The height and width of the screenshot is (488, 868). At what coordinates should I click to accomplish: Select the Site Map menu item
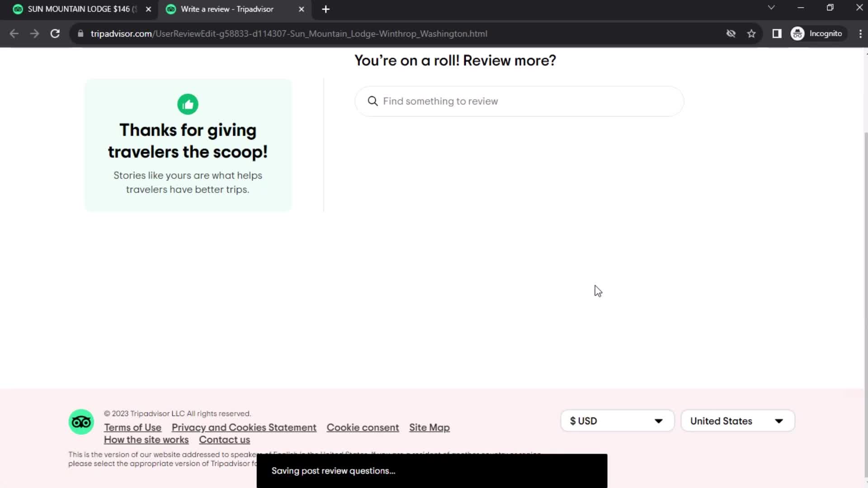pyautogui.click(x=430, y=428)
